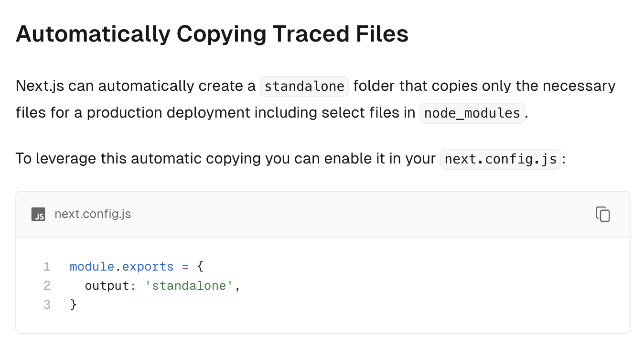Click the opening brace on code line 1
Image resolution: width=644 pixels, height=349 pixels.
click(200, 266)
